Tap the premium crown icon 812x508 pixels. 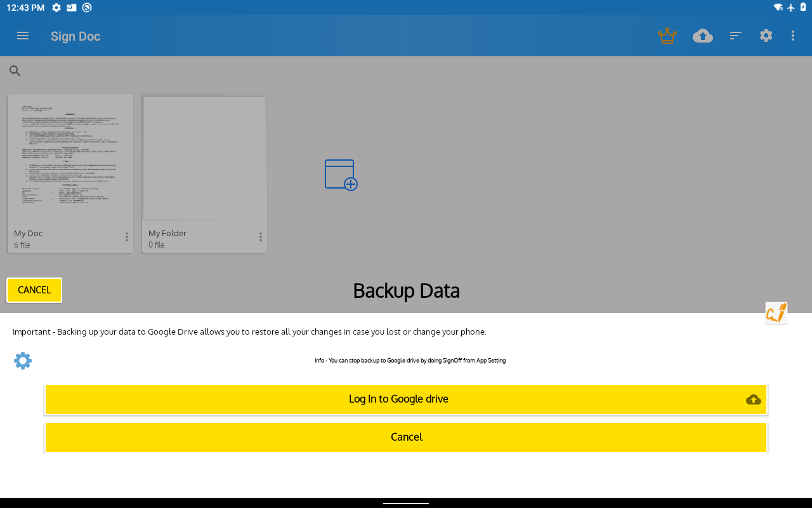click(667, 36)
